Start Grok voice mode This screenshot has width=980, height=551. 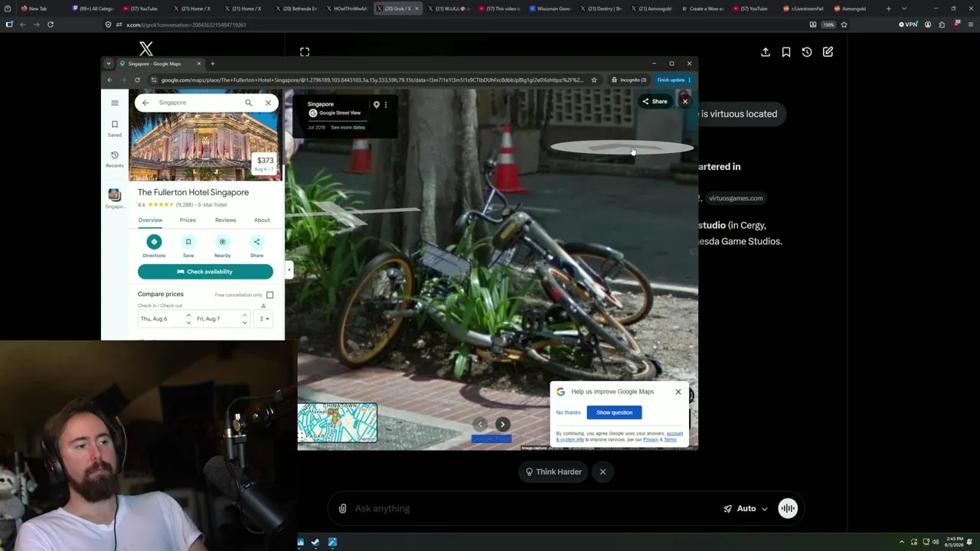788,508
